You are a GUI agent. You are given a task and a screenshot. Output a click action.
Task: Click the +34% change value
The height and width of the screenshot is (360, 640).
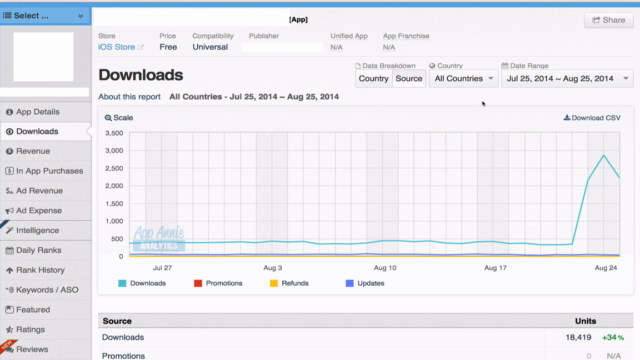pos(613,338)
